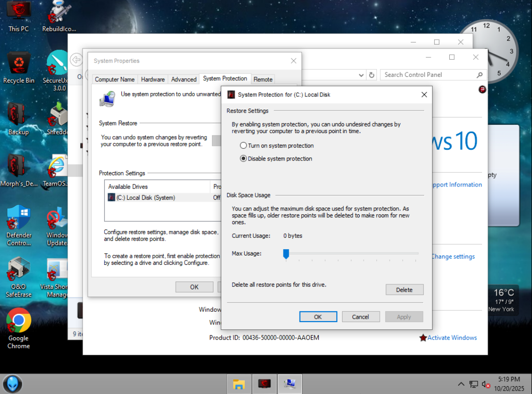Open the Support Information link
Viewport: 532px width, 394px height.
coord(457,185)
